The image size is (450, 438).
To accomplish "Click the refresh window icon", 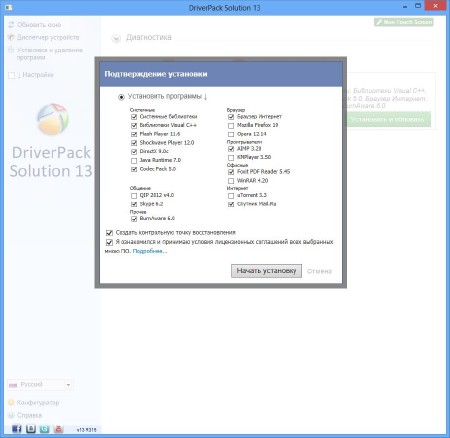I will coord(11,25).
